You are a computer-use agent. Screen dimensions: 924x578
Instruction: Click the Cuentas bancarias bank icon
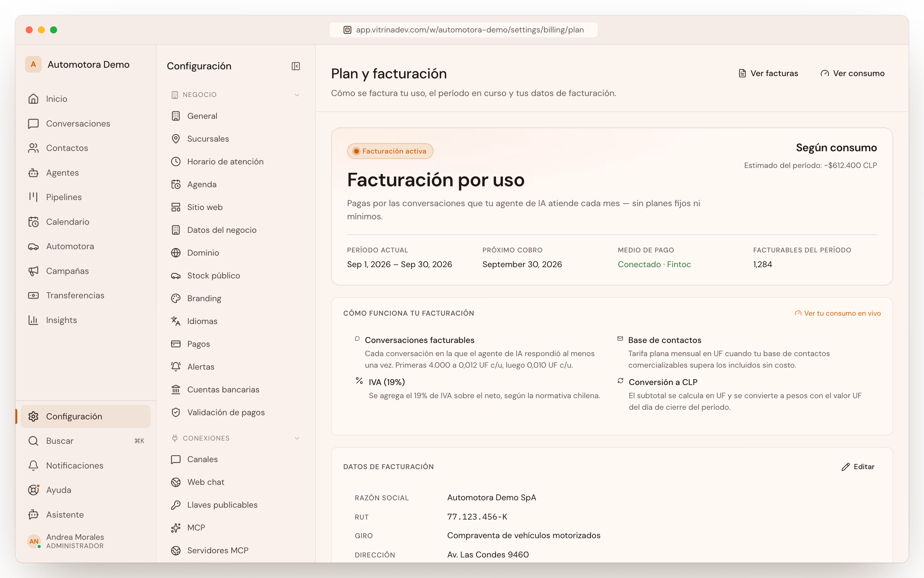(x=175, y=390)
